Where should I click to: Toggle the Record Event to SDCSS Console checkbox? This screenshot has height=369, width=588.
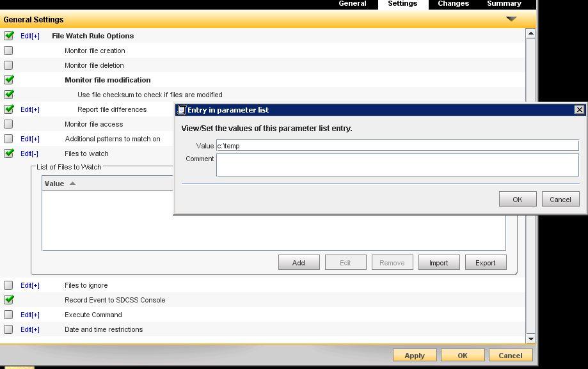point(9,300)
